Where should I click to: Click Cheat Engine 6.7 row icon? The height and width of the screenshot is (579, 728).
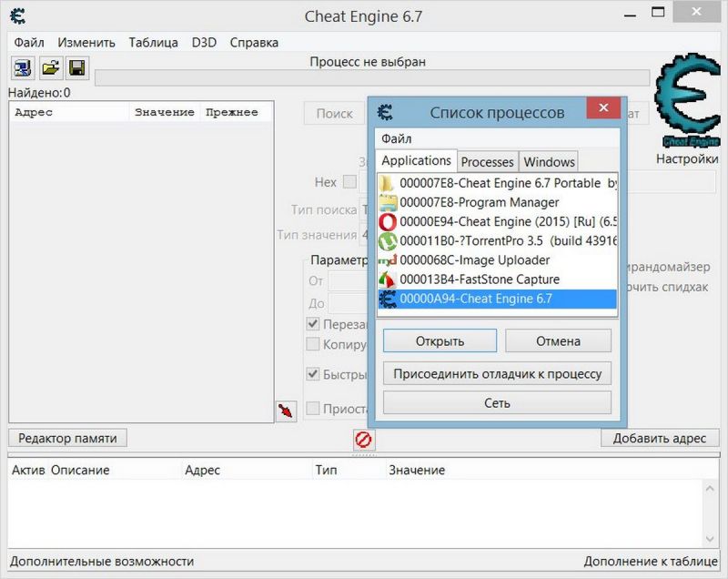click(x=388, y=299)
